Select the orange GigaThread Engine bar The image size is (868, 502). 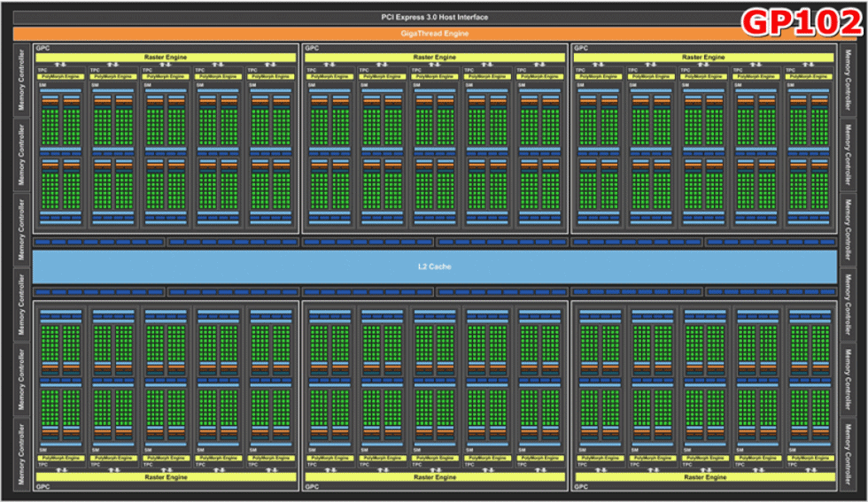[x=434, y=34]
